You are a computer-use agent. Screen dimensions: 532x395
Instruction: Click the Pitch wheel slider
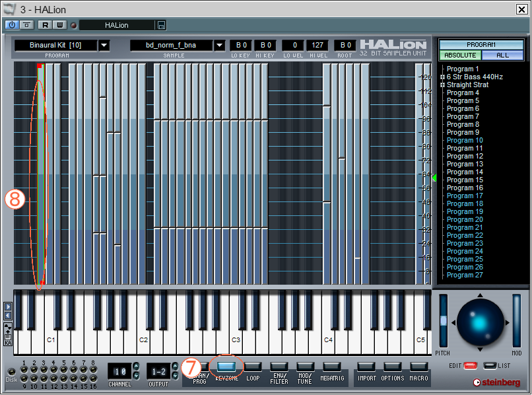pyautogui.click(x=443, y=322)
